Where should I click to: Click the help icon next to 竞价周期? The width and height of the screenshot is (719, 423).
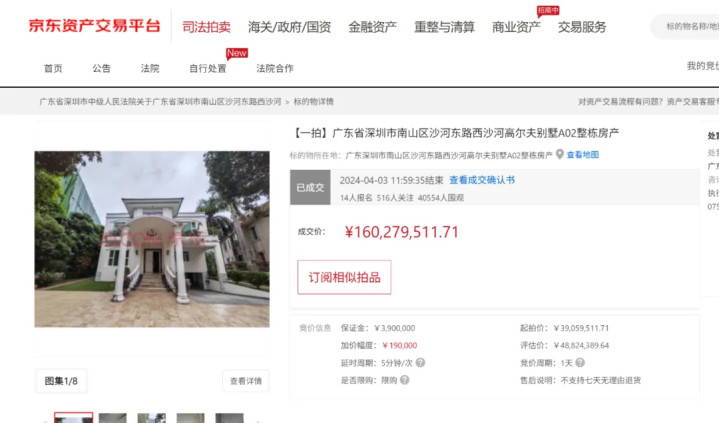(580, 362)
